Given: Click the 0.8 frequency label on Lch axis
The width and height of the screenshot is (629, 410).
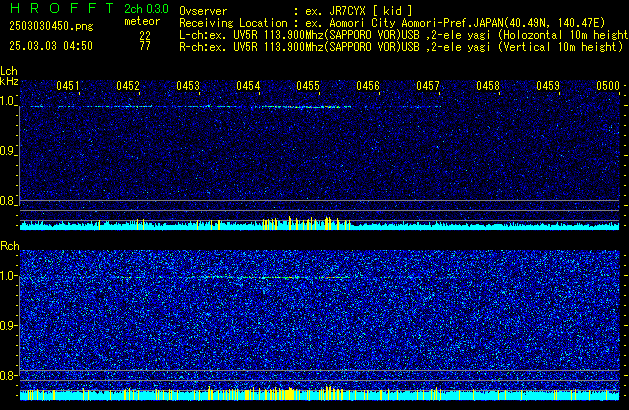Looking at the screenshot, I should tap(8, 201).
